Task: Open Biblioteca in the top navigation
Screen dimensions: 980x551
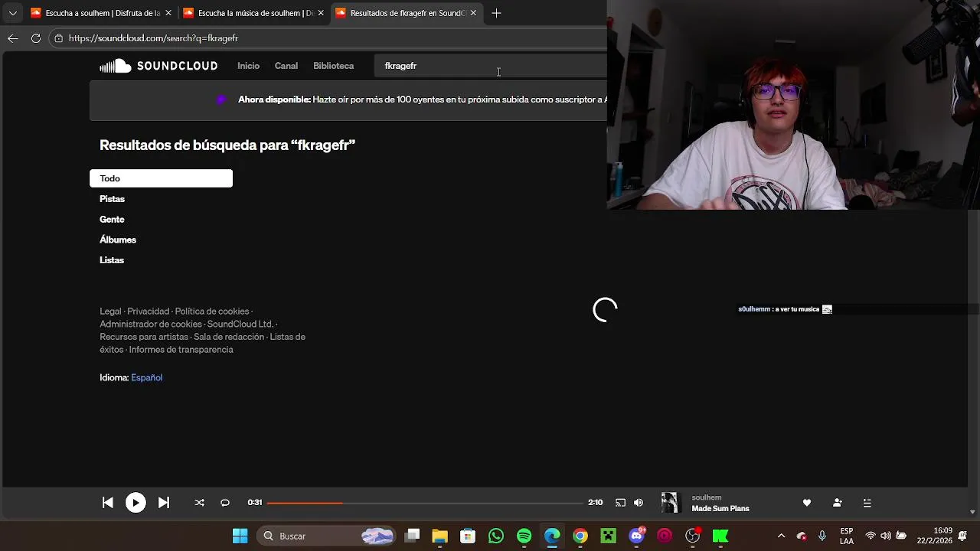Action: pos(333,66)
